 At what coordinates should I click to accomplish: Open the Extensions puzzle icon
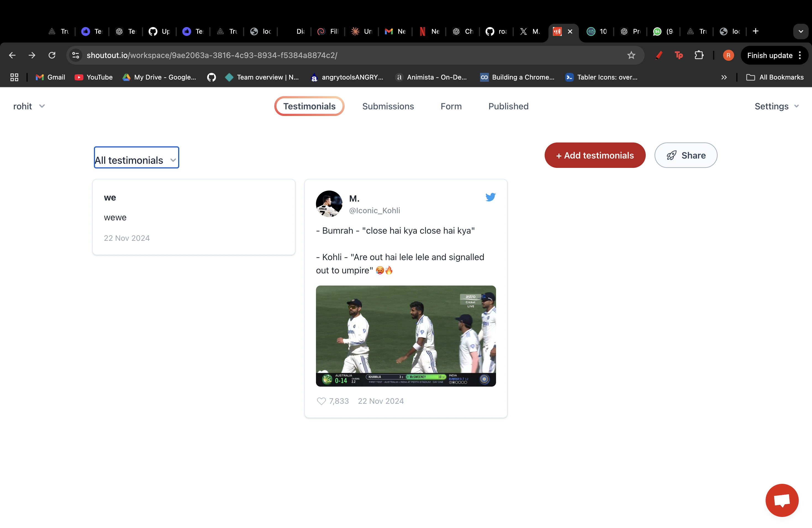[x=699, y=55]
